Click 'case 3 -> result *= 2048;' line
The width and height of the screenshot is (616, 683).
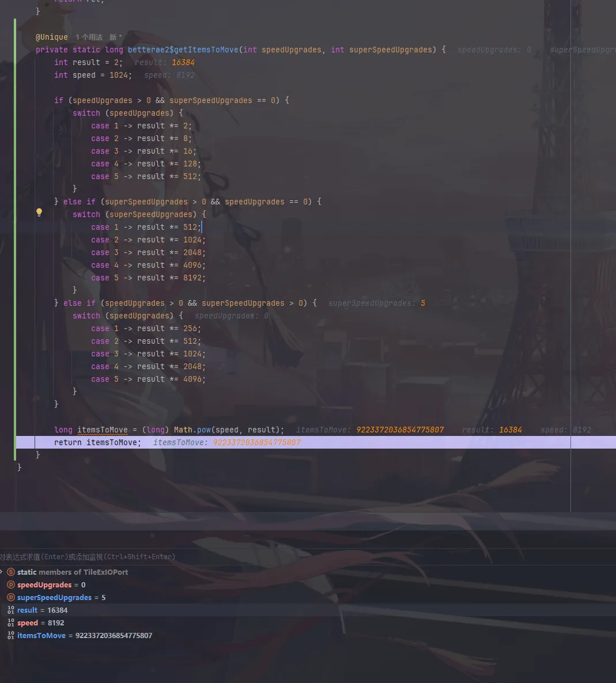148,252
